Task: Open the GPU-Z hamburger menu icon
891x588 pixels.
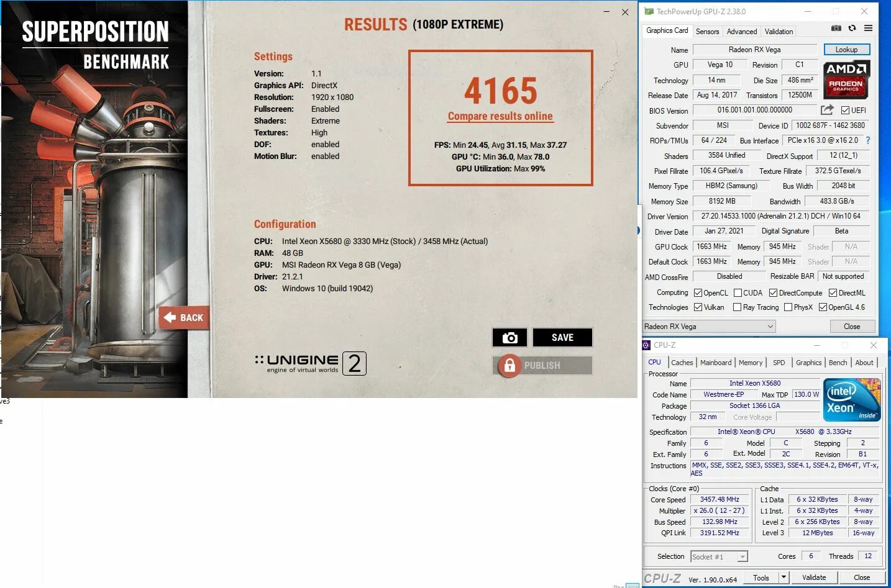Action: click(868, 29)
